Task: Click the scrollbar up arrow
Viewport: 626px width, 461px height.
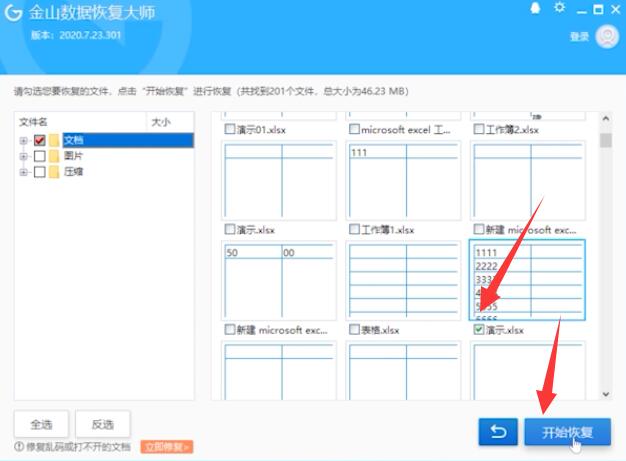Action: click(606, 119)
